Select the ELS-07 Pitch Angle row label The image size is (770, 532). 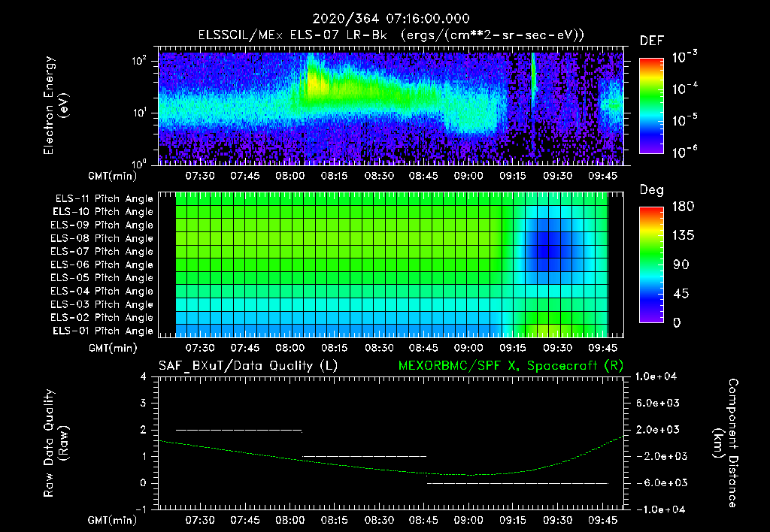tap(102, 251)
